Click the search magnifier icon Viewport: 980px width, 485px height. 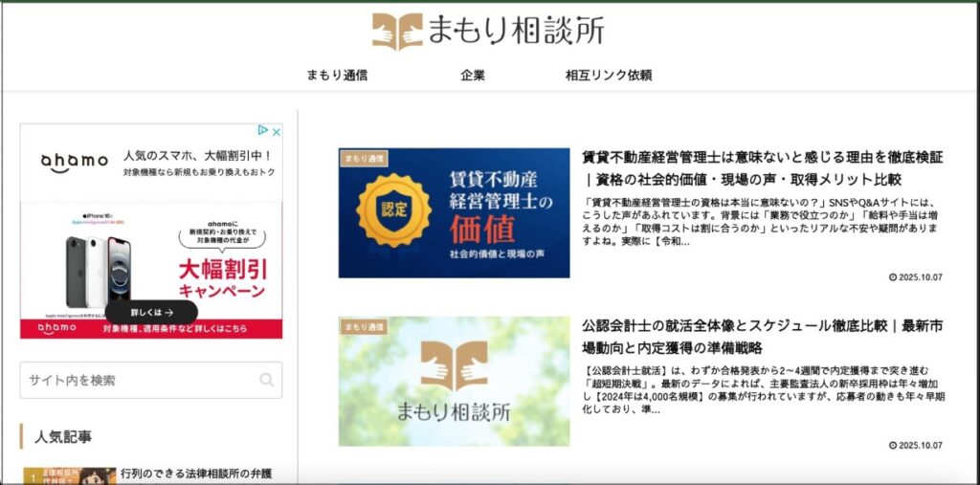pyautogui.click(x=267, y=380)
